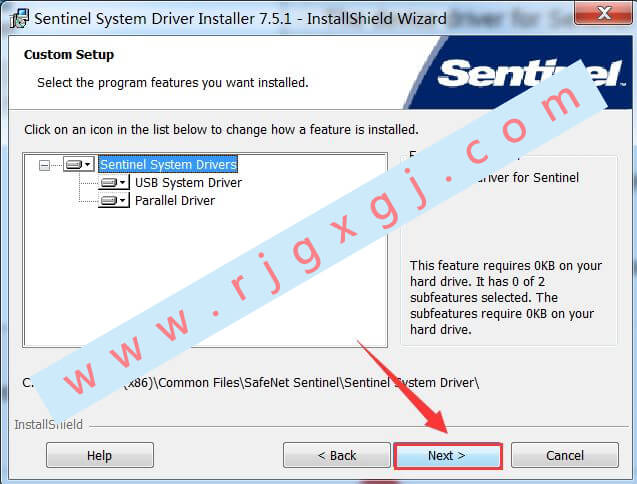The height and width of the screenshot is (484, 637).
Task: Select Sentinel System Drivers tree label
Action: [168, 164]
